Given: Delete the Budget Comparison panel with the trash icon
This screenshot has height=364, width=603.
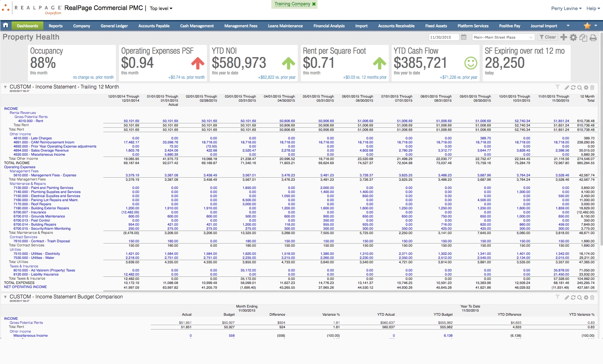Looking at the screenshot, I should coord(593,297).
